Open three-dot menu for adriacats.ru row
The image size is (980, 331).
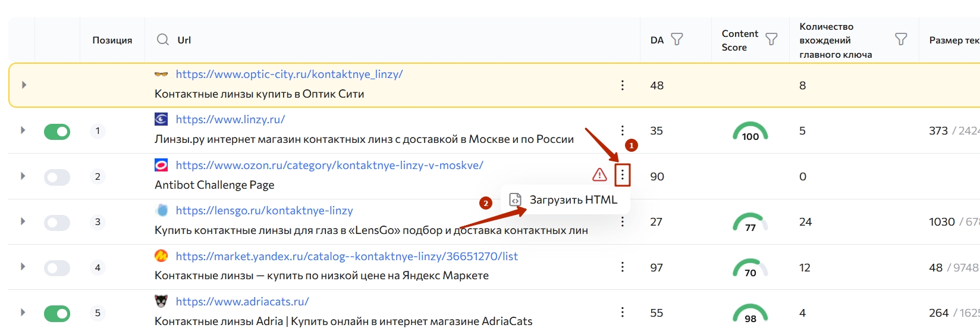622,312
